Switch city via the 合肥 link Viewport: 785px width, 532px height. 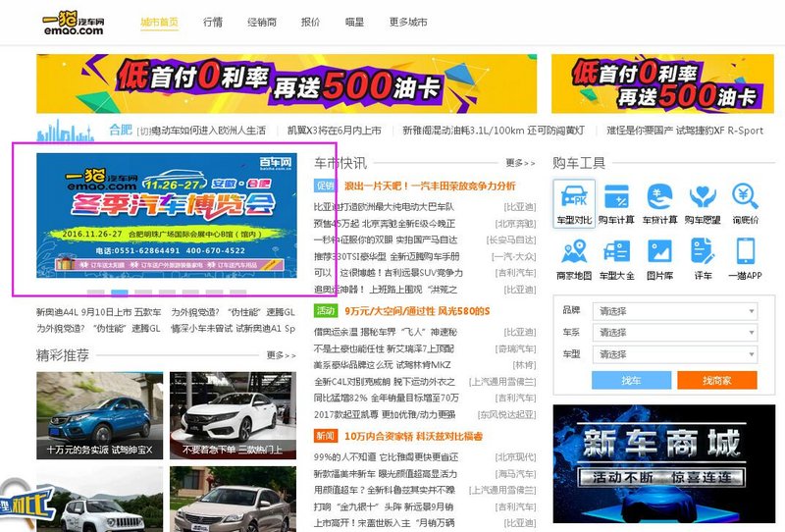(x=121, y=131)
